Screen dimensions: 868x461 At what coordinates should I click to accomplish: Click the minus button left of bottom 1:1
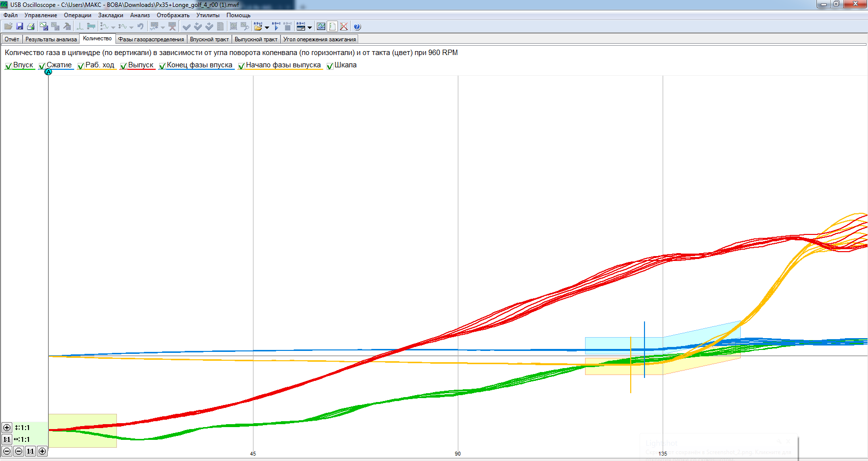tap(19, 451)
